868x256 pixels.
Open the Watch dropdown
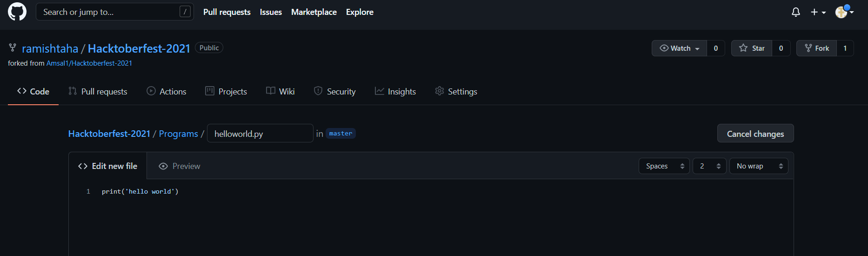pyautogui.click(x=680, y=48)
